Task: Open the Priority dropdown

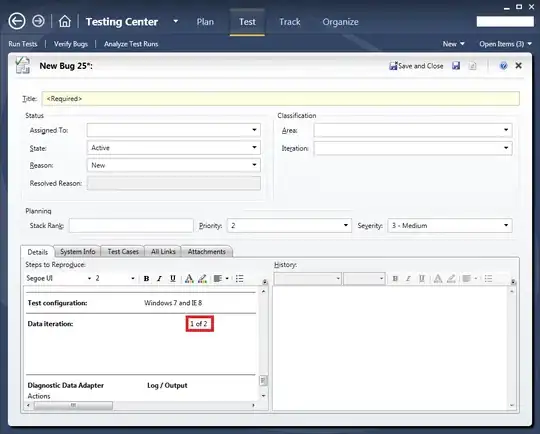Action: point(345,226)
